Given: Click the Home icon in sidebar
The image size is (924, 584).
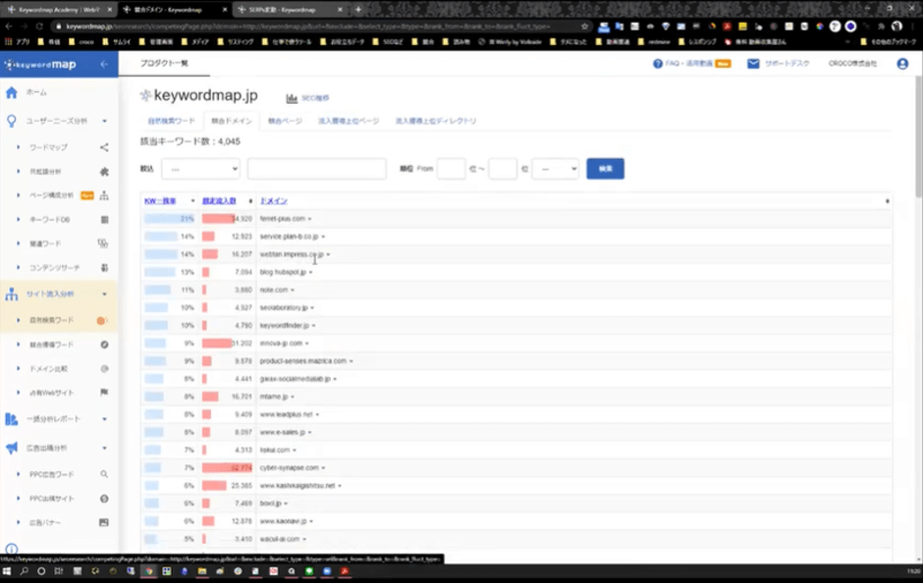Looking at the screenshot, I should 11,92.
